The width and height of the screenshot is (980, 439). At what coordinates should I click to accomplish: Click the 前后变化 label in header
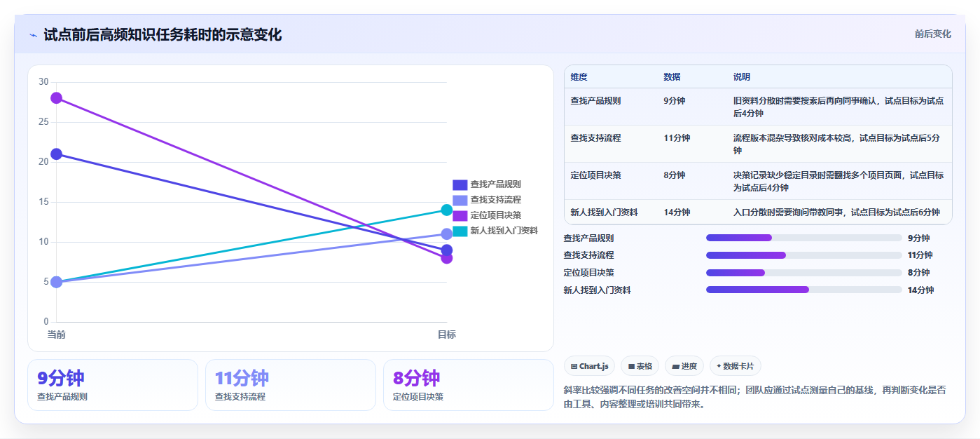932,34
